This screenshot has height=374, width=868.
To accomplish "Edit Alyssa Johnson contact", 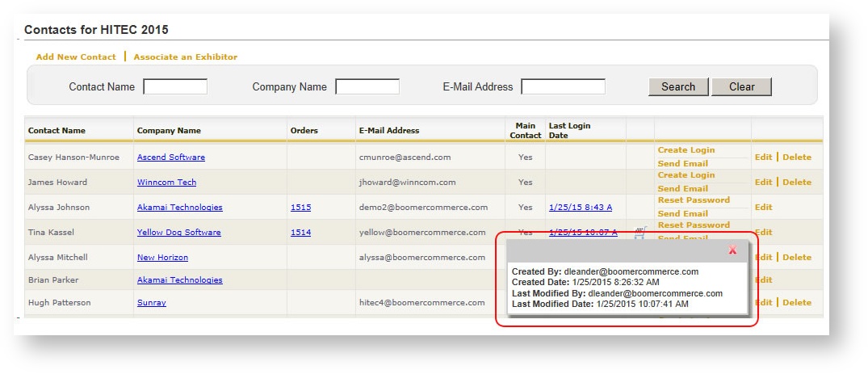I will pyautogui.click(x=763, y=208).
